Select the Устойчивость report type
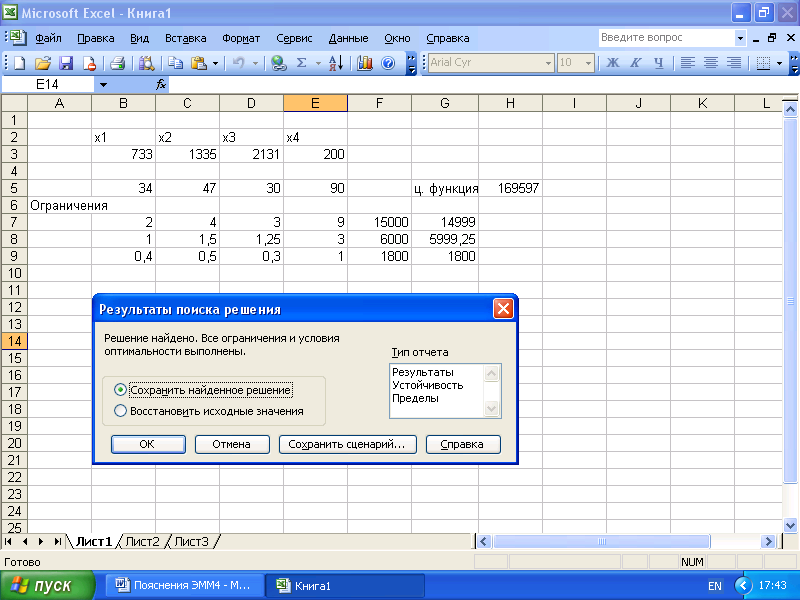The height and width of the screenshot is (600, 800). click(428, 385)
